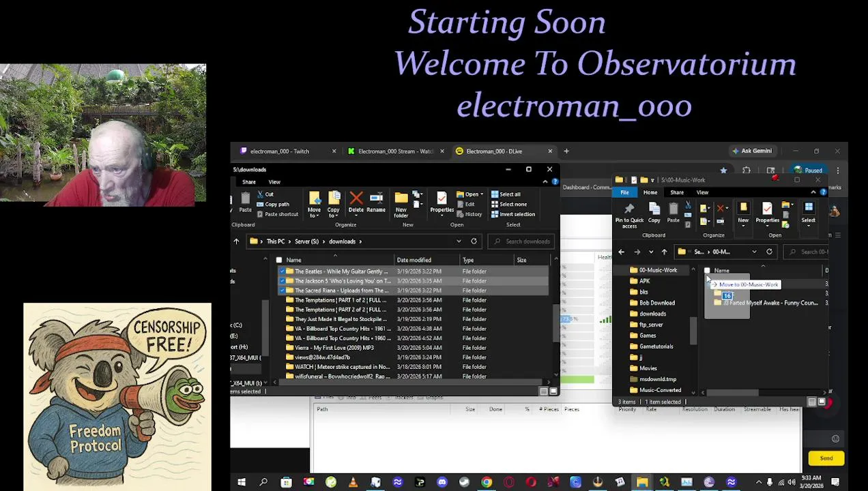
Task: Open taskbar search magnifier
Action: click(x=263, y=483)
